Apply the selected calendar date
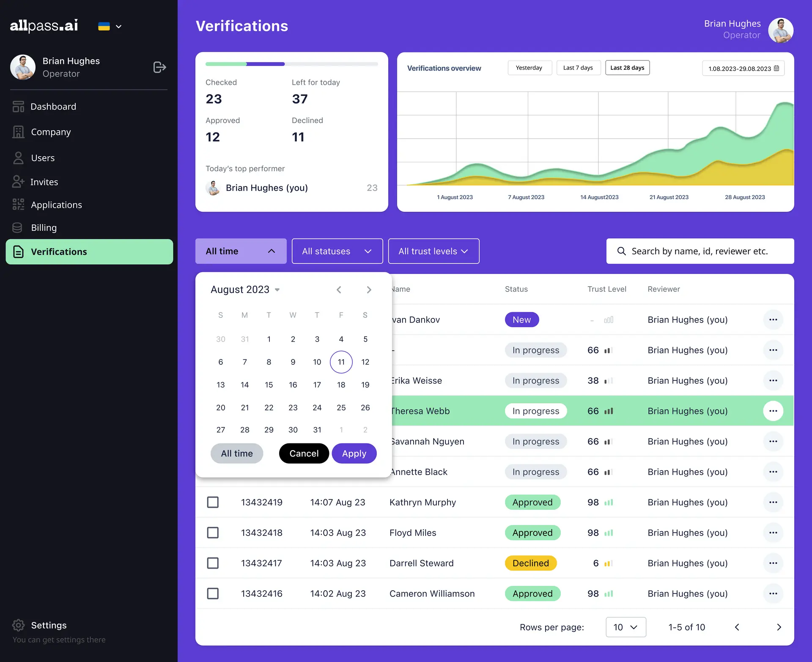Viewport: 812px width, 662px height. coord(354,453)
